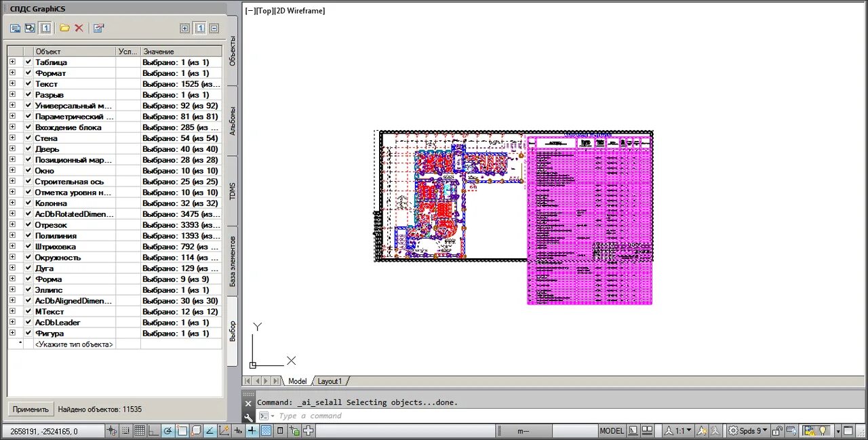Switch to the База элементов side tab

232,262
